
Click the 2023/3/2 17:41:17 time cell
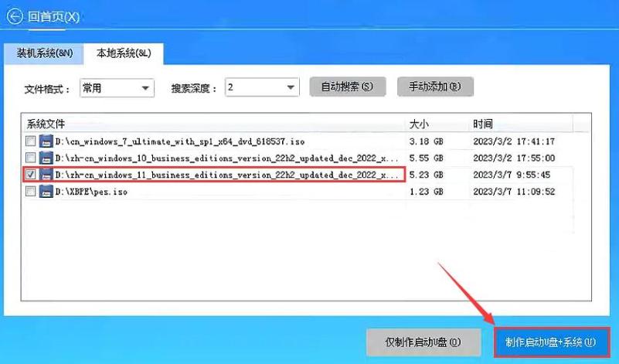514,141
